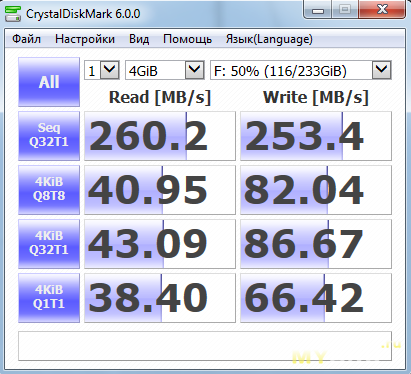Open the Помощь menu
Image resolution: width=411 pixels, height=374 pixels.
(187, 39)
